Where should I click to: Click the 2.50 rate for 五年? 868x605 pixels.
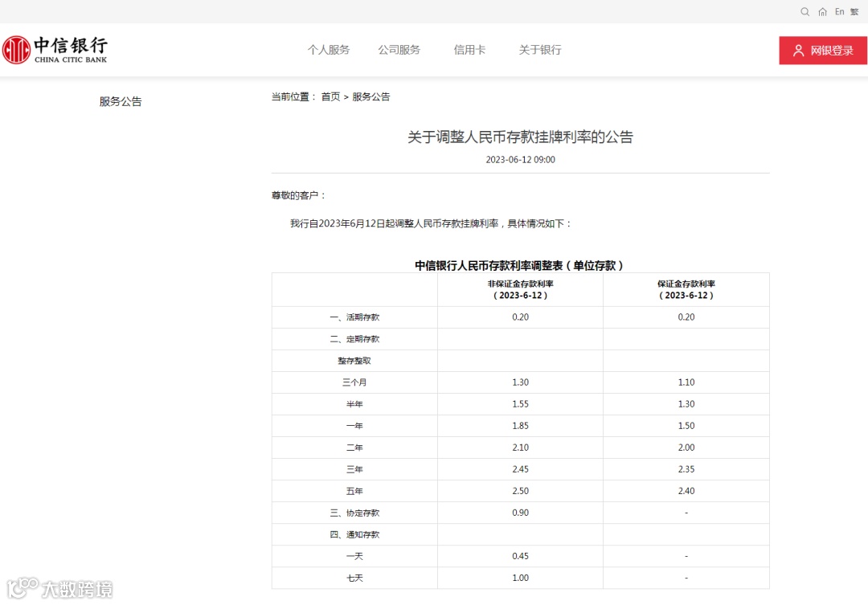(520, 491)
